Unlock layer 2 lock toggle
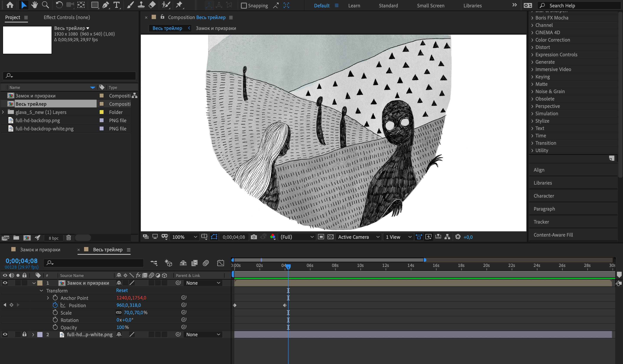 point(24,334)
